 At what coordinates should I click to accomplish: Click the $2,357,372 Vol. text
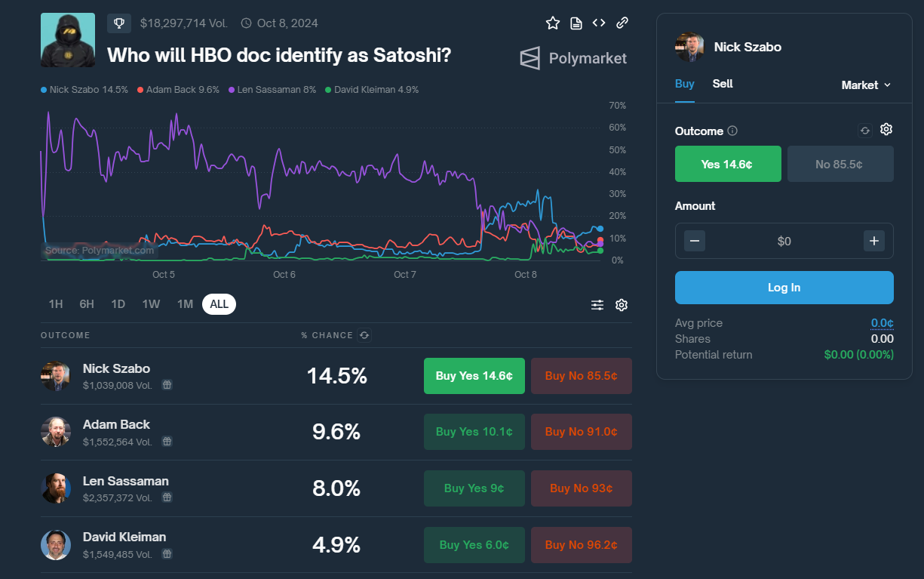coord(118,498)
